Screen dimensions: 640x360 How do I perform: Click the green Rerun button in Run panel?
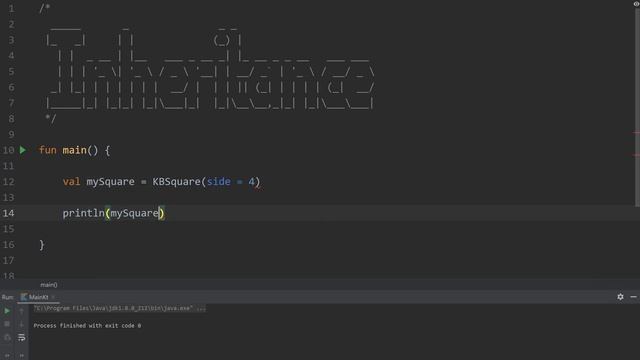tap(7, 311)
